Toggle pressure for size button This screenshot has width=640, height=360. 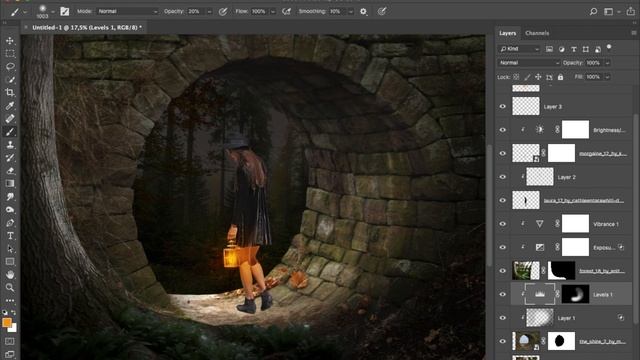382,11
